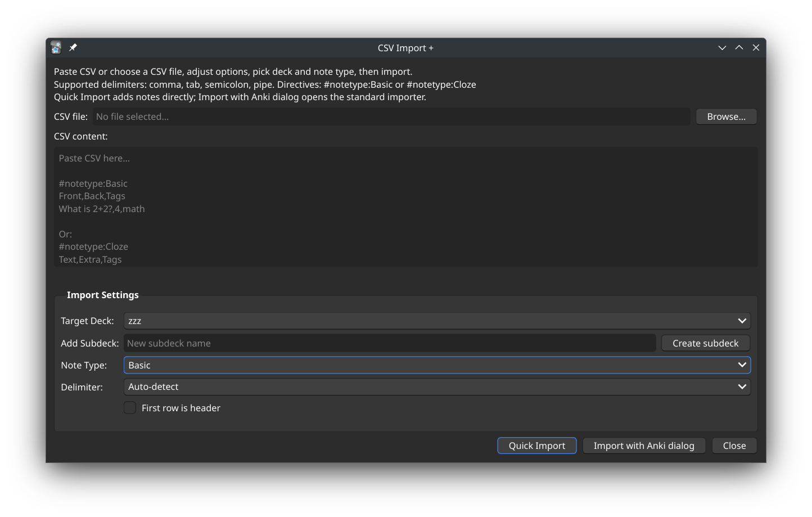Click the CSV file label
Viewport: 812px width, 517px height.
tap(71, 116)
